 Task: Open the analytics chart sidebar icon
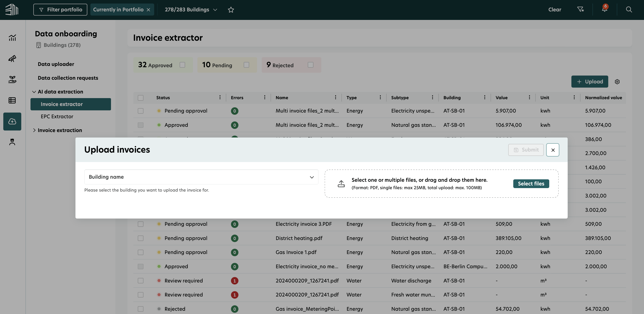(x=12, y=38)
